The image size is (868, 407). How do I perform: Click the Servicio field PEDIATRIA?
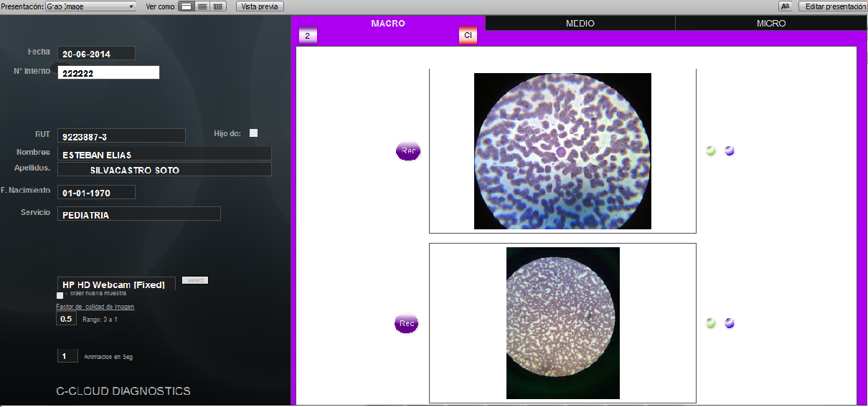[x=138, y=214]
